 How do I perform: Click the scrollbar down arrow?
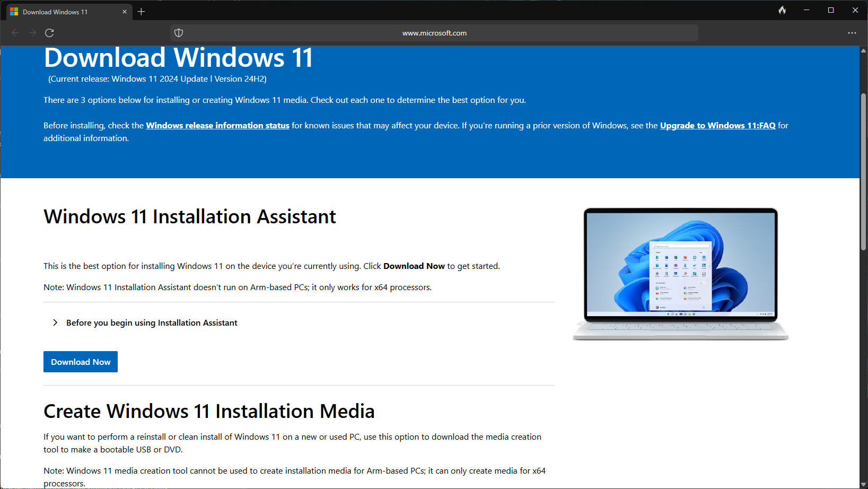pyautogui.click(x=863, y=484)
